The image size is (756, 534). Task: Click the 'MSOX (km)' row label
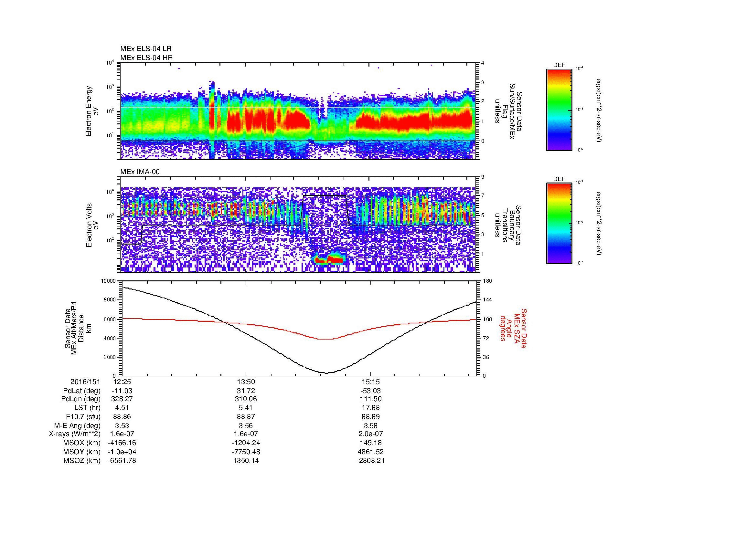[x=82, y=443]
